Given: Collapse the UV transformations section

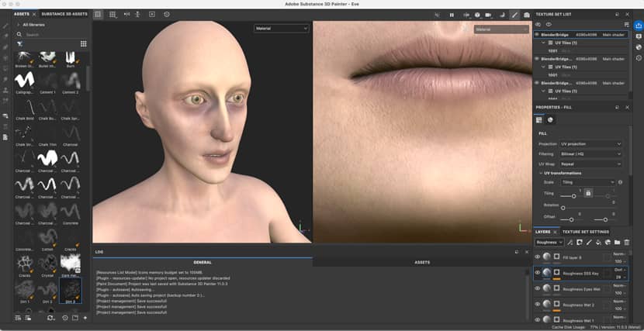Looking at the screenshot, I should (541, 173).
